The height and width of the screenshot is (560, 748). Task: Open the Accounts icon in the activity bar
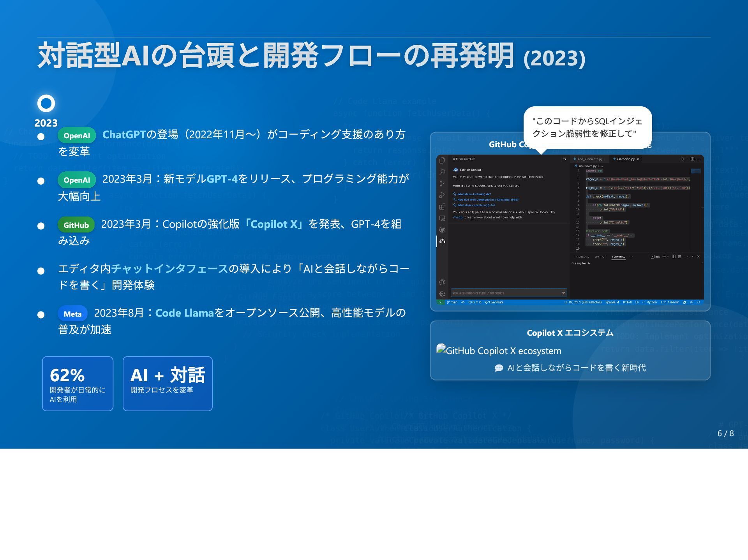coord(442,282)
